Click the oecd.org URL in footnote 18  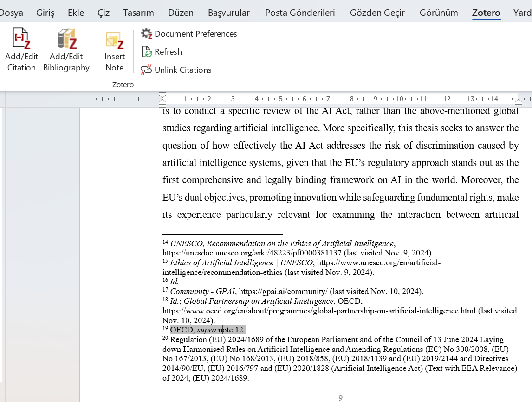click(319, 311)
